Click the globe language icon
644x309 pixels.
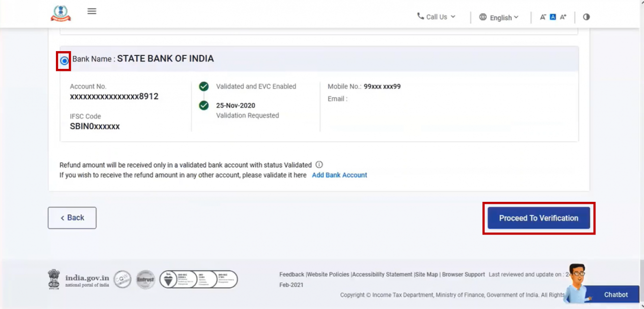(483, 17)
